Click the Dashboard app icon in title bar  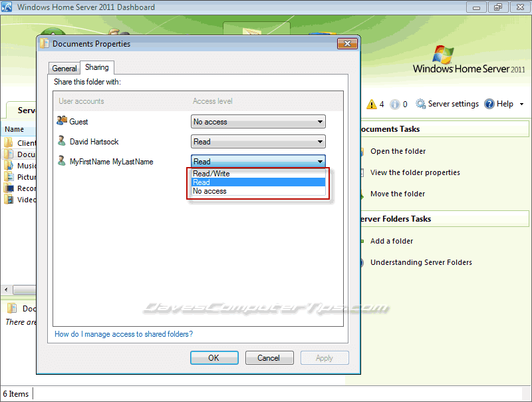tap(7, 7)
